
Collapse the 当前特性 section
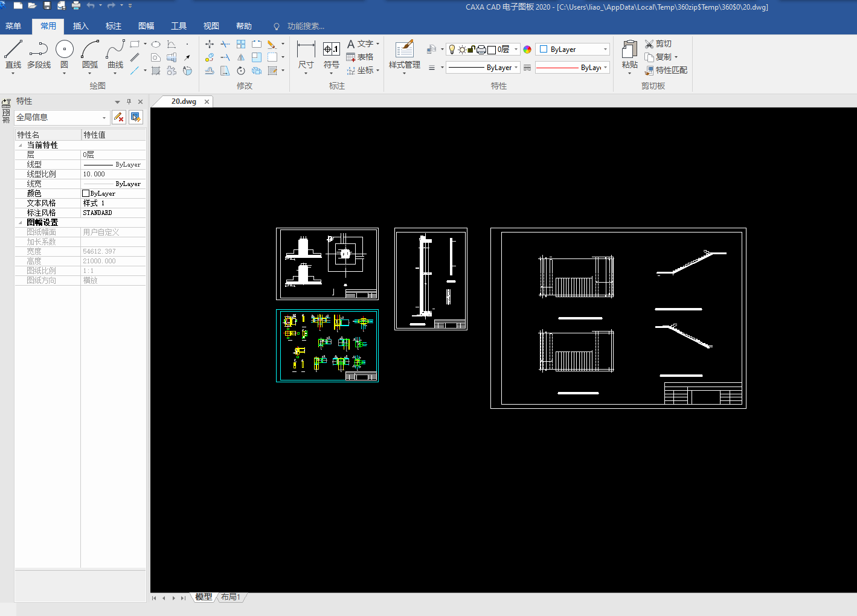(x=20, y=146)
